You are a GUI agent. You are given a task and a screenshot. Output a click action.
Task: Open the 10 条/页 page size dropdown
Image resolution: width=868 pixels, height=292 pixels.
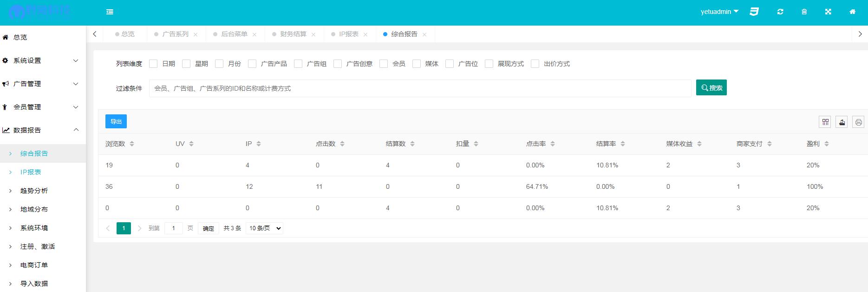point(265,228)
